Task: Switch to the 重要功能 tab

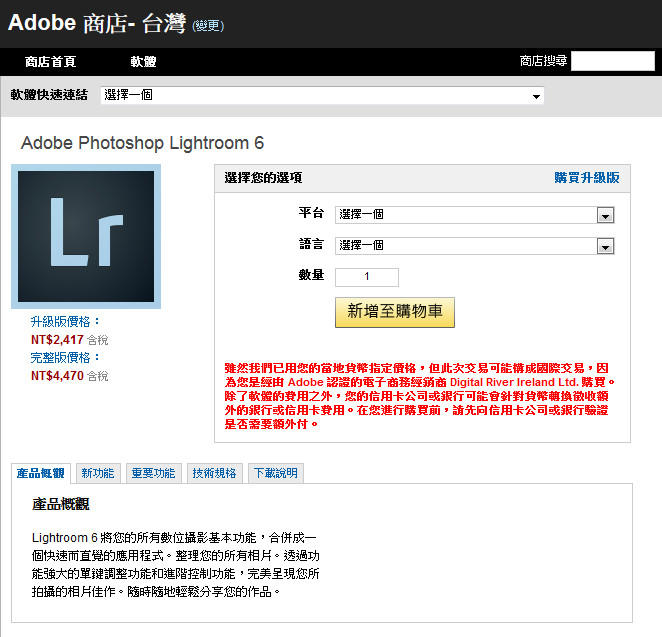Action: click(x=153, y=473)
